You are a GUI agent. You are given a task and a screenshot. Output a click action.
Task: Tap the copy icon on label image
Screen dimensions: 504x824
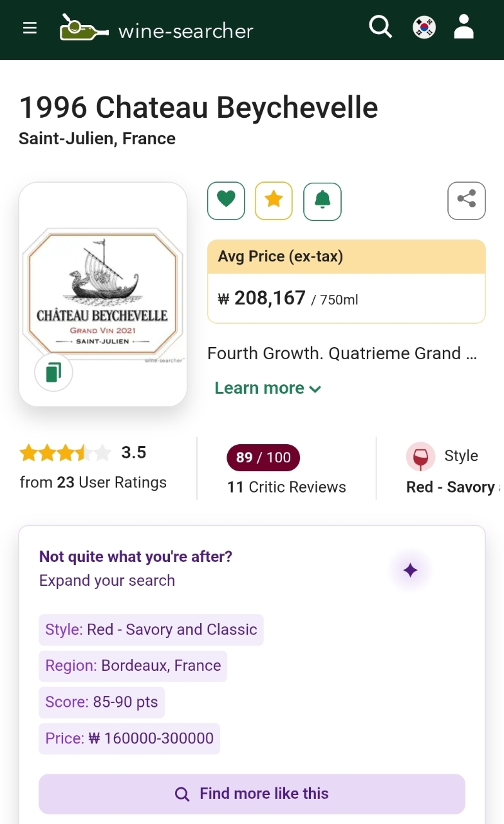click(x=53, y=372)
